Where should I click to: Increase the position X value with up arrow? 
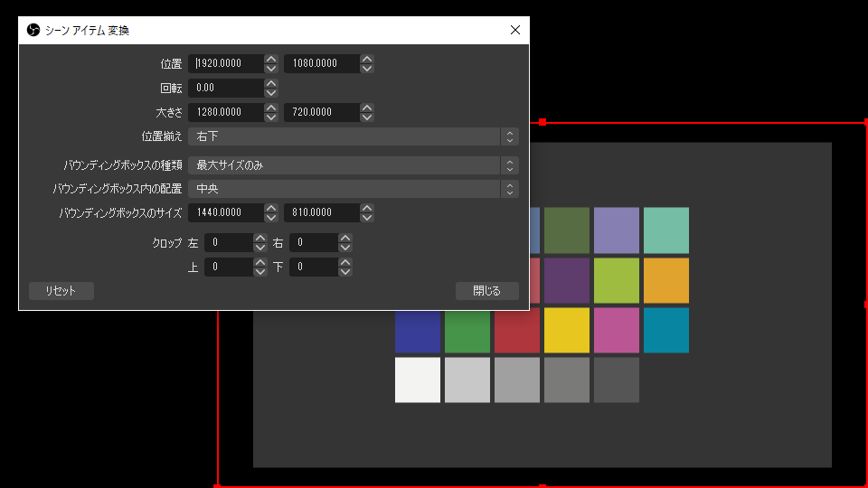(271, 59)
